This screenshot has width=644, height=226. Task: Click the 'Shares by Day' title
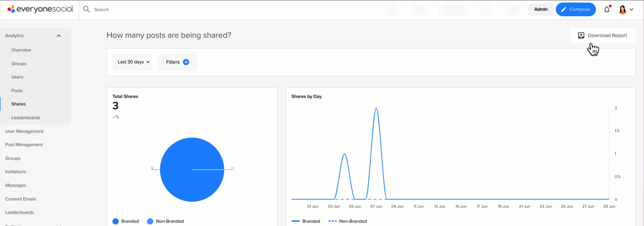[306, 96]
